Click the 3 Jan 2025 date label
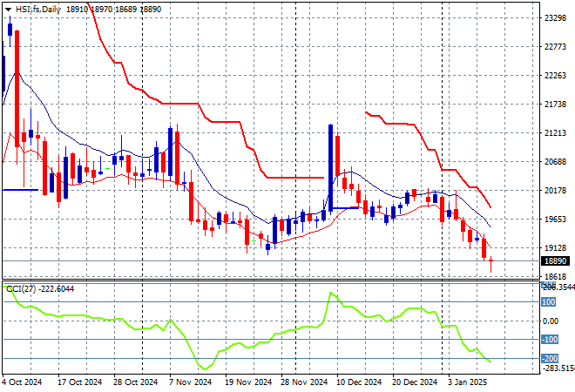This screenshot has width=575, height=392. click(x=468, y=382)
